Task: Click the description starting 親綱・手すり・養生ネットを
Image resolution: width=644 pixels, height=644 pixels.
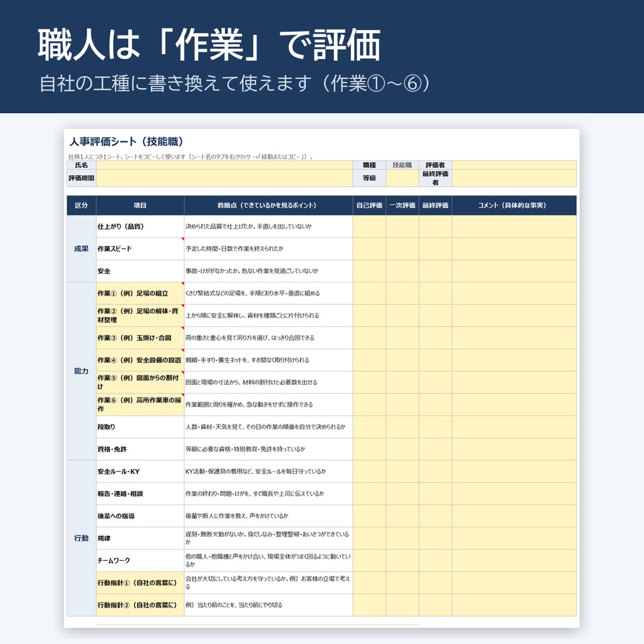Action: [268, 360]
